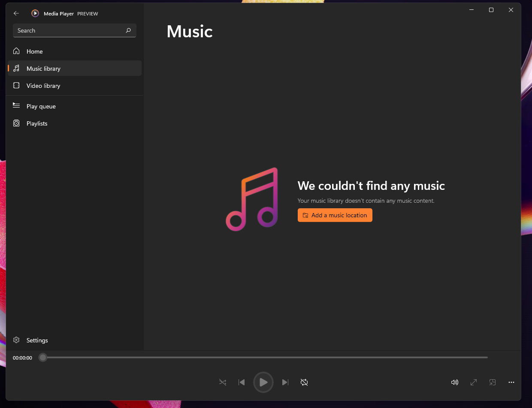Open the more options ellipsis menu
The height and width of the screenshot is (408, 532).
[x=511, y=382]
